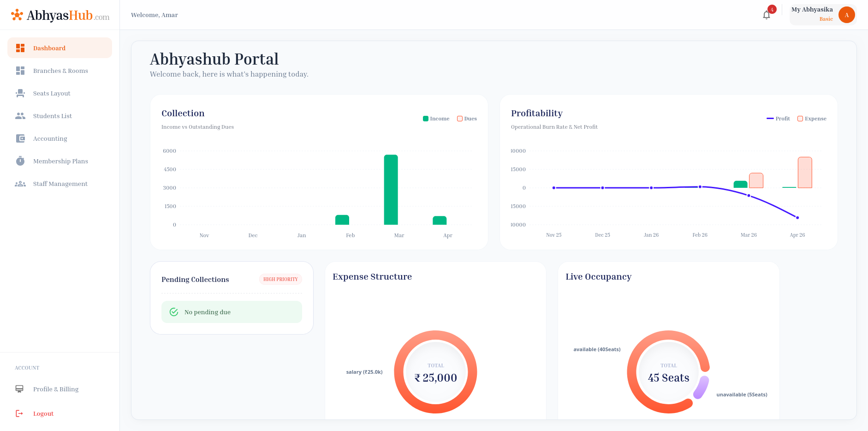Click the AbhyasHub logo mark
The image size is (868, 431).
tap(18, 15)
